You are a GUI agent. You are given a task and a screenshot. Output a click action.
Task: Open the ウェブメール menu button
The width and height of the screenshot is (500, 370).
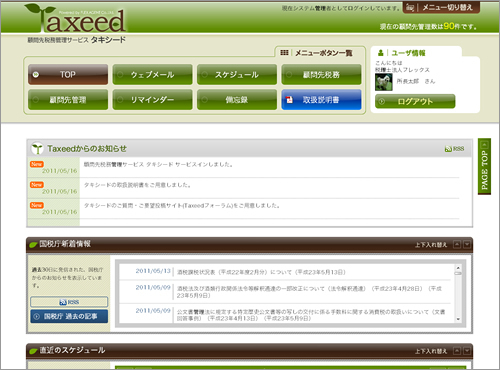tap(152, 74)
